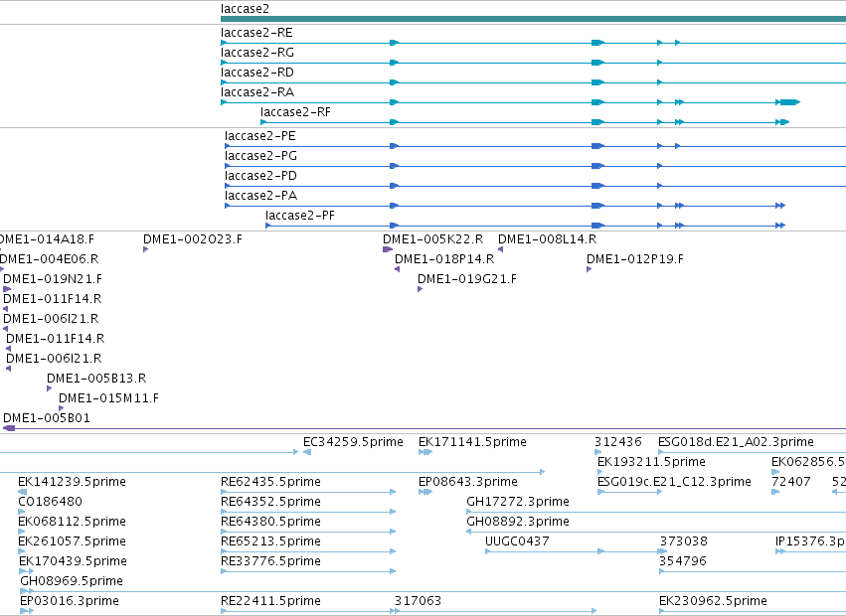Click EST EK141239.5prime
Viewport: 846px width, 616px height.
72,482
